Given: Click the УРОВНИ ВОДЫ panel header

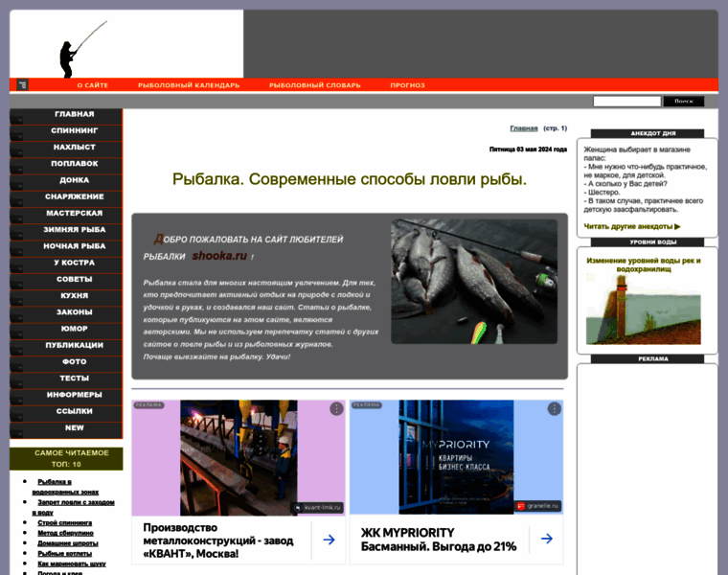Looking at the screenshot, I should click(648, 242).
